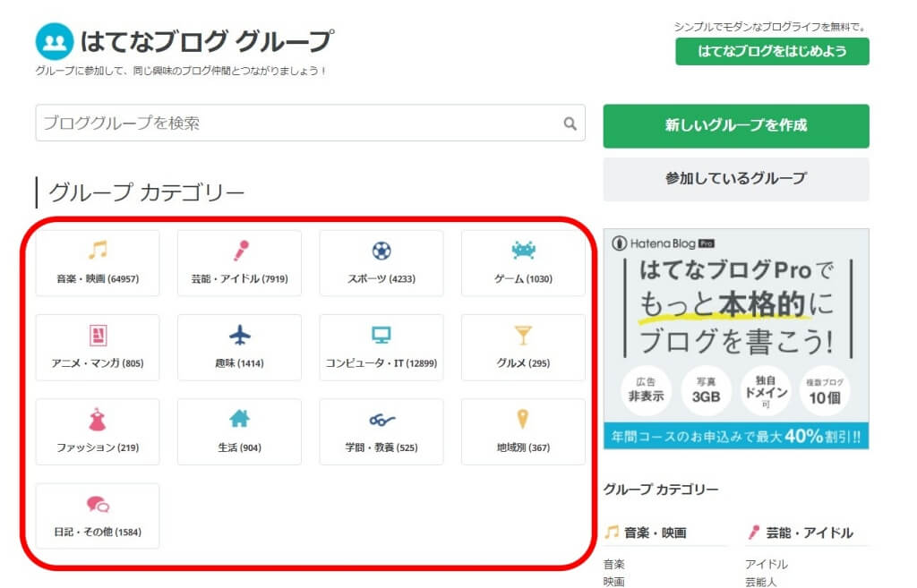The width and height of the screenshot is (917, 588).
Task: Click the monitor icon for コンピュータ・IT
Action: pos(381,335)
